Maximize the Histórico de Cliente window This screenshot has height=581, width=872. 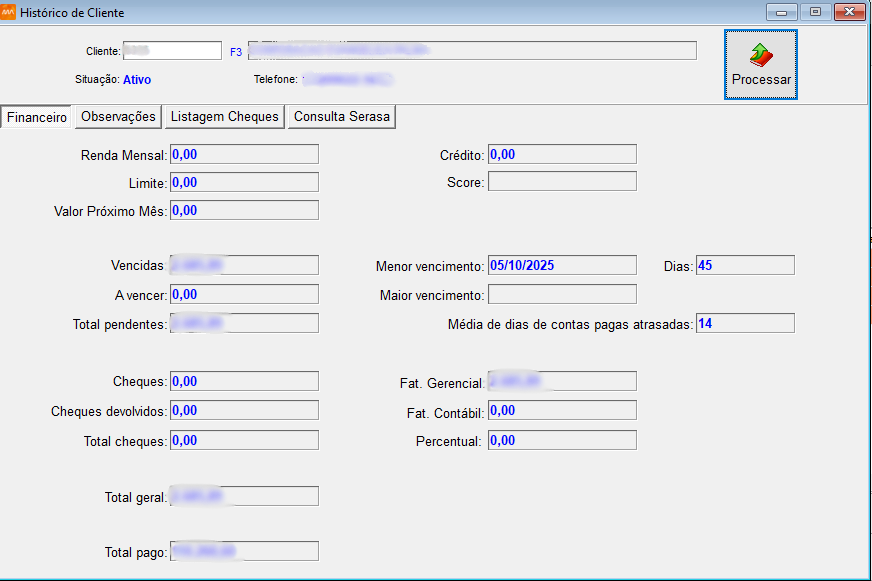816,12
